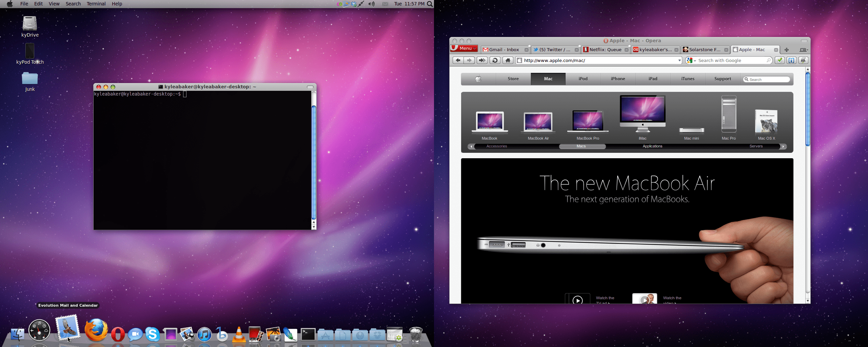Click the Mac OS X Snow Leopard box

(x=766, y=124)
